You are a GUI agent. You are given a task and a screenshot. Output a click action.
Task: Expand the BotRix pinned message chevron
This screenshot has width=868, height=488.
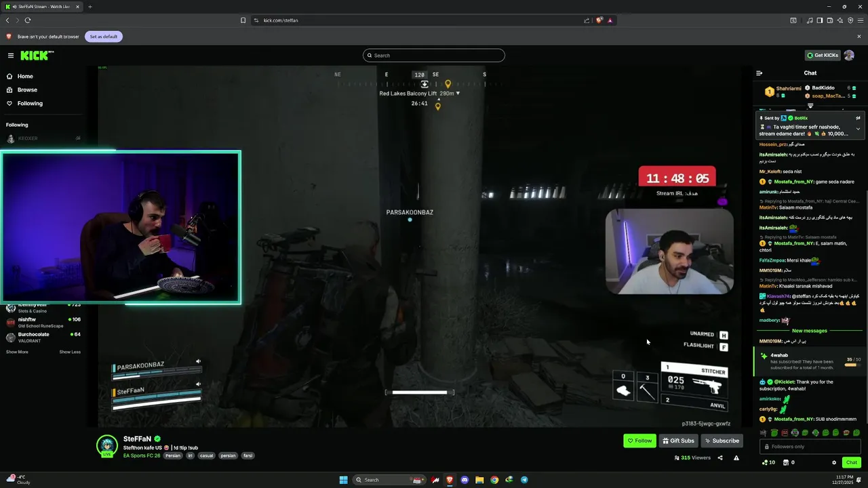click(858, 129)
